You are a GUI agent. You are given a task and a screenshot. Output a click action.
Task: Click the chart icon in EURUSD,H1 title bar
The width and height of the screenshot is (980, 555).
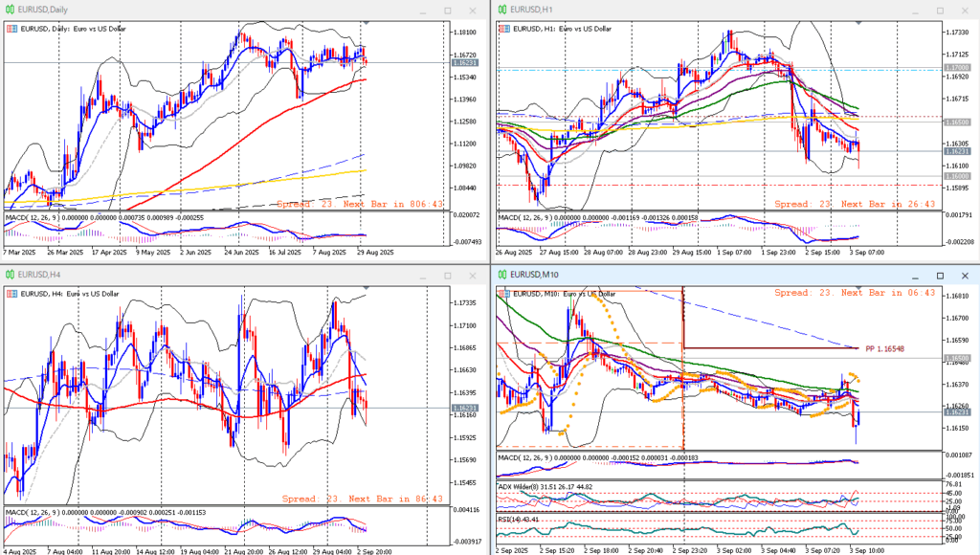click(501, 10)
